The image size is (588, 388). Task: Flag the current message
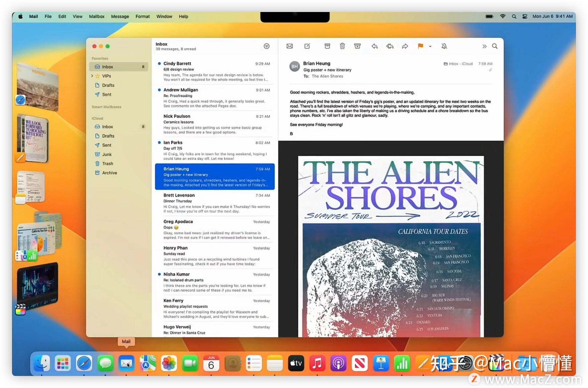pos(420,46)
